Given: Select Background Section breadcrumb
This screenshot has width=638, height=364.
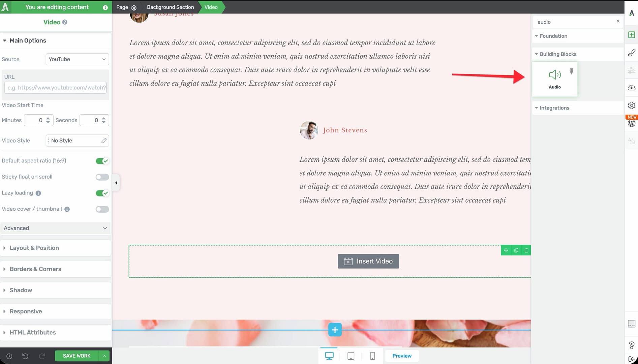Looking at the screenshot, I should [170, 7].
